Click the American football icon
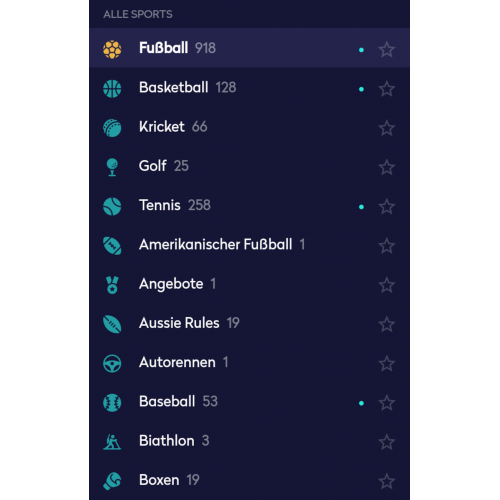 (x=112, y=246)
